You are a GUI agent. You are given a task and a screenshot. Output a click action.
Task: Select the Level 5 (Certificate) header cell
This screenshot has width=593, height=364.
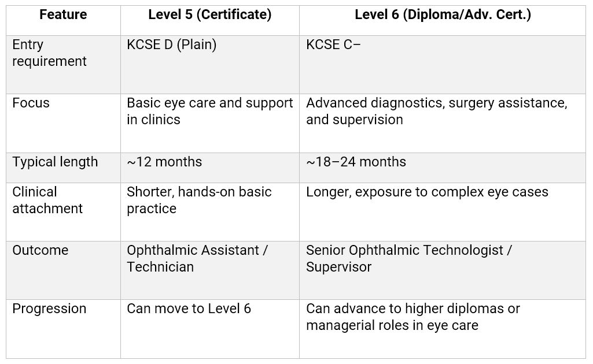[209, 15]
